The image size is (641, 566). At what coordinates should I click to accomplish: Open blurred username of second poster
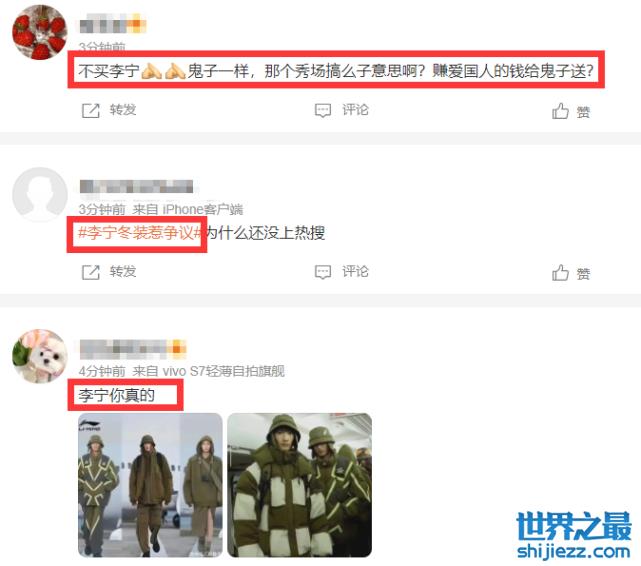[x=136, y=186]
